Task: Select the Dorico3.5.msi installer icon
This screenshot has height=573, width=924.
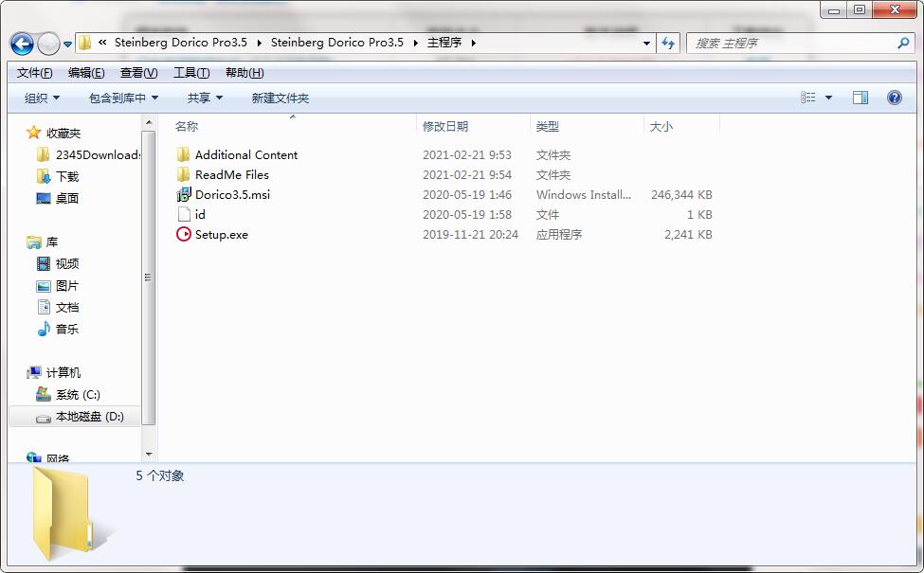Action: pos(183,194)
